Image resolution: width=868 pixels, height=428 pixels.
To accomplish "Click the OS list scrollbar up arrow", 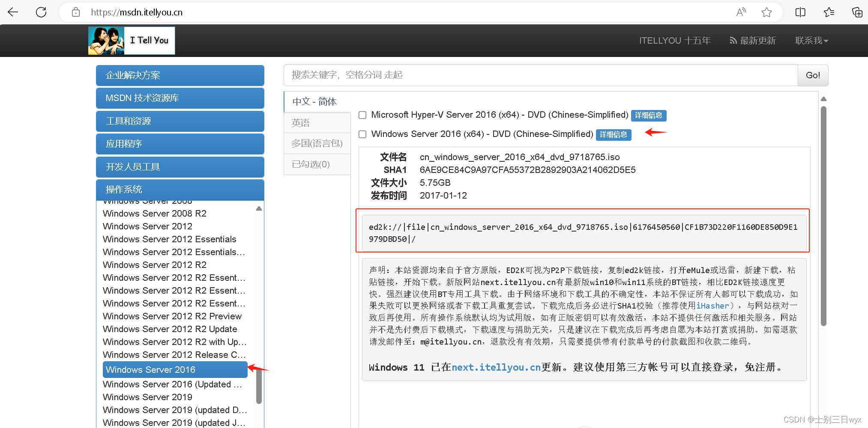I will (259, 209).
